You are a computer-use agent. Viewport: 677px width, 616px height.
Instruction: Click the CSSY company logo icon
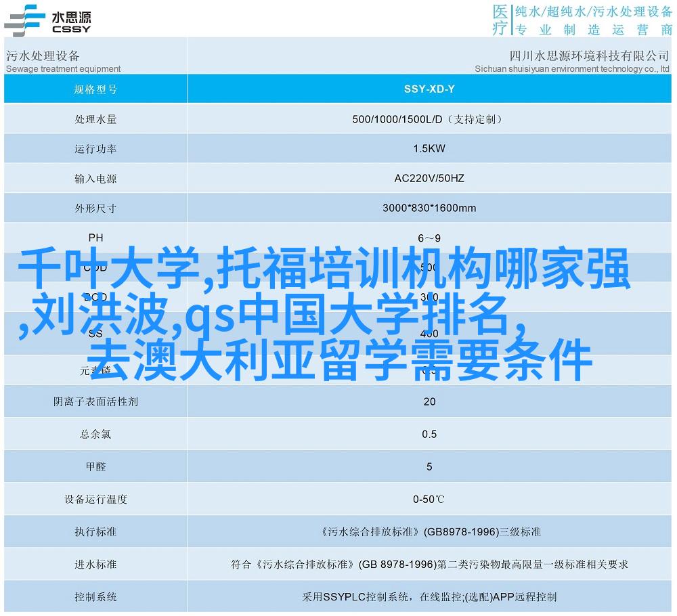click(x=24, y=20)
